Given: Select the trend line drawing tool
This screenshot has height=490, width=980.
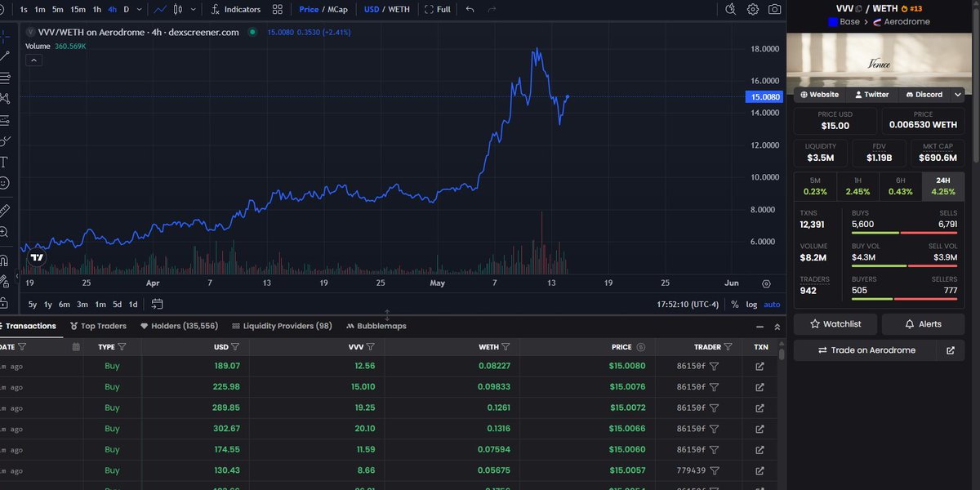Looking at the screenshot, I should click(x=5, y=56).
